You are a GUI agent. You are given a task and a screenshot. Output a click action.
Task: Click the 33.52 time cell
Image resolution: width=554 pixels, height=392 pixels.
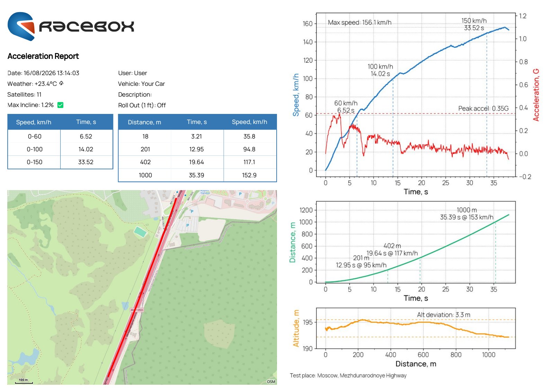click(86, 162)
